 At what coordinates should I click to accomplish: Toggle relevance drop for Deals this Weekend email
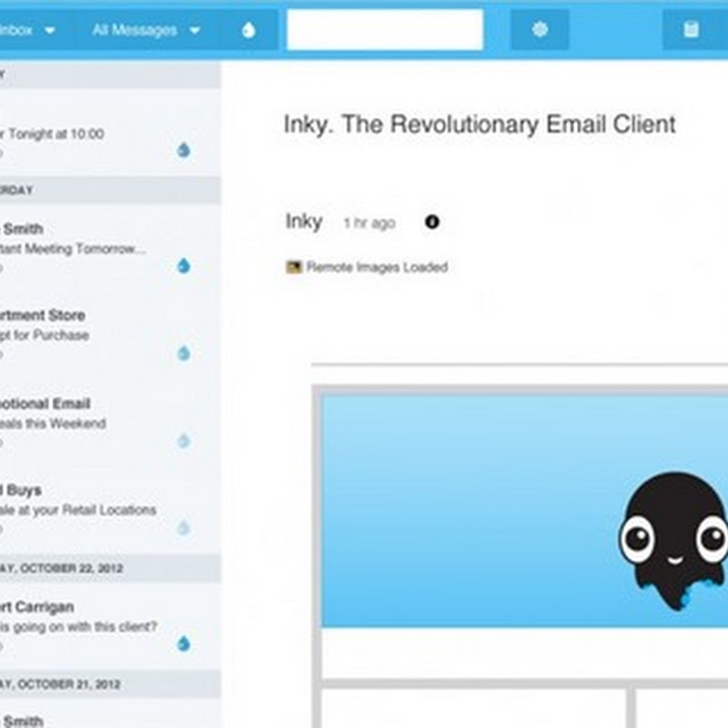click(184, 440)
